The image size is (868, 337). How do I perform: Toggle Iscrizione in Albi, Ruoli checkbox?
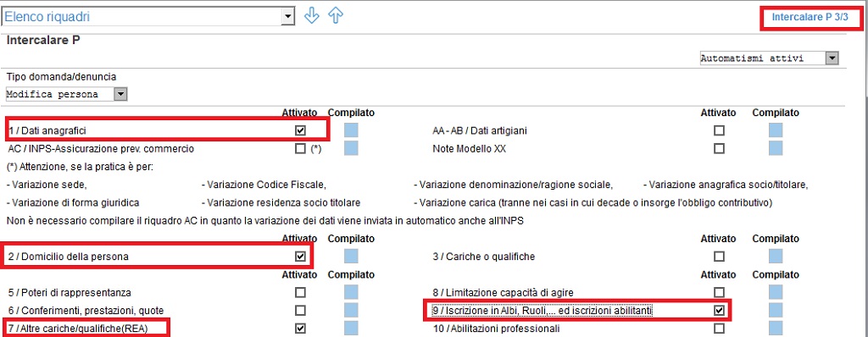[x=719, y=311]
